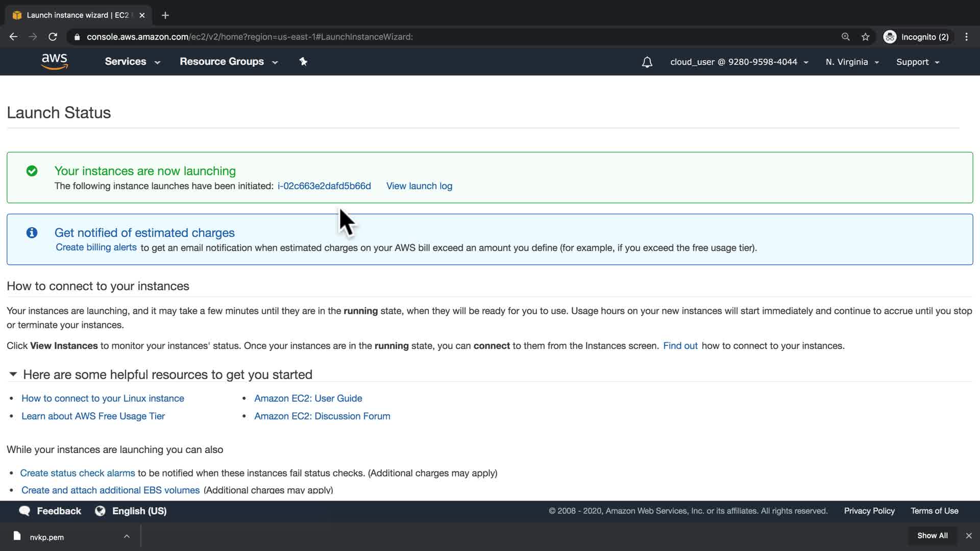
Task: Collapse the helpful resources section triangle
Action: pyautogui.click(x=13, y=374)
